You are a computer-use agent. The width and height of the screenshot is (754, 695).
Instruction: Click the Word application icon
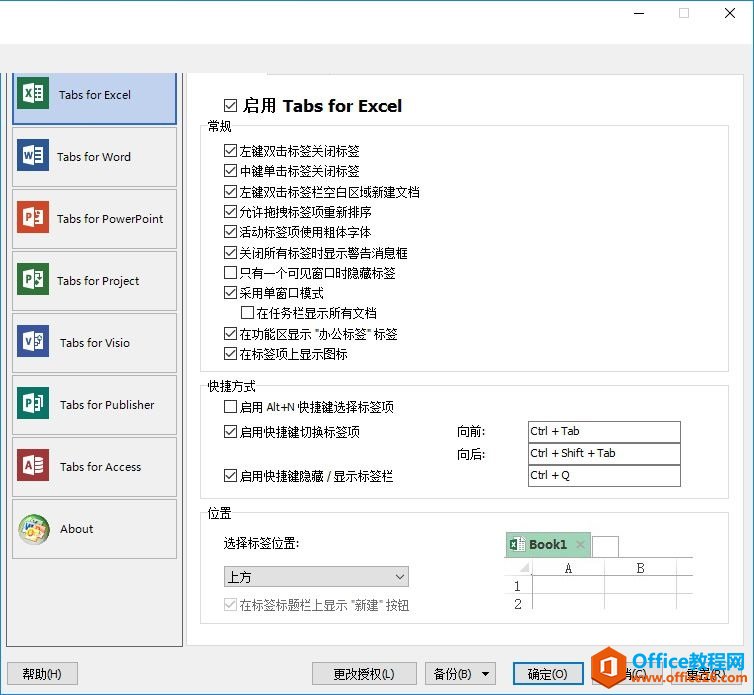point(33,155)
